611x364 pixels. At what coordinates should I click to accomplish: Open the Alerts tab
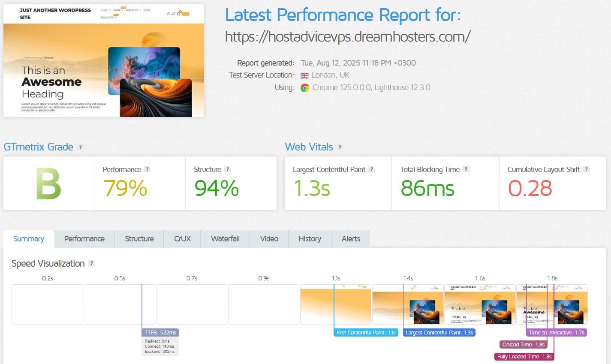click(351, 239)
